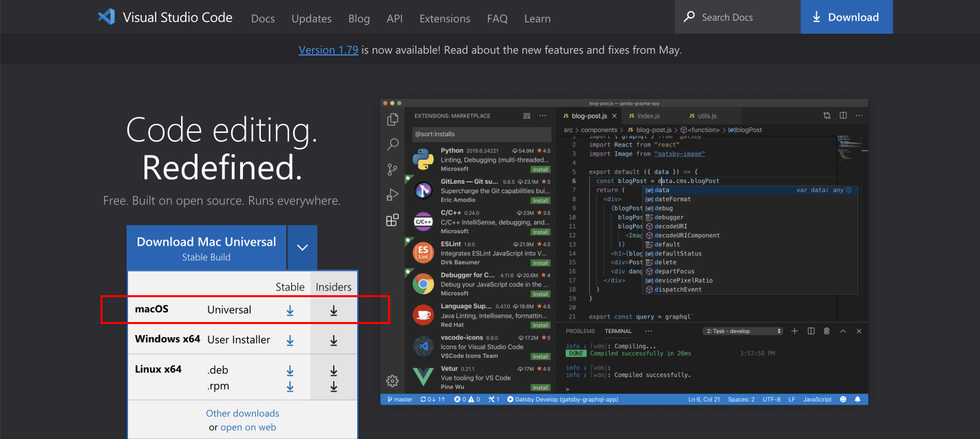
Task: Click Install button for Python extension
Action: [x=540, y=169]
